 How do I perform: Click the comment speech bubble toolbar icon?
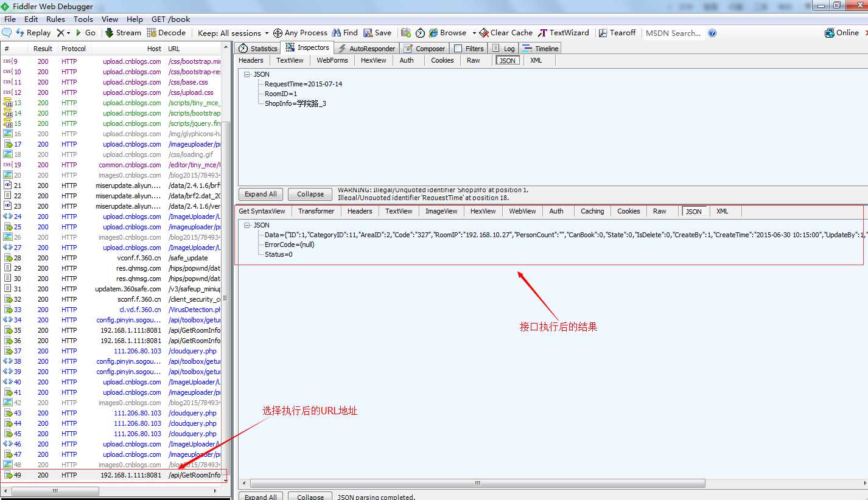tap(7, 33)
